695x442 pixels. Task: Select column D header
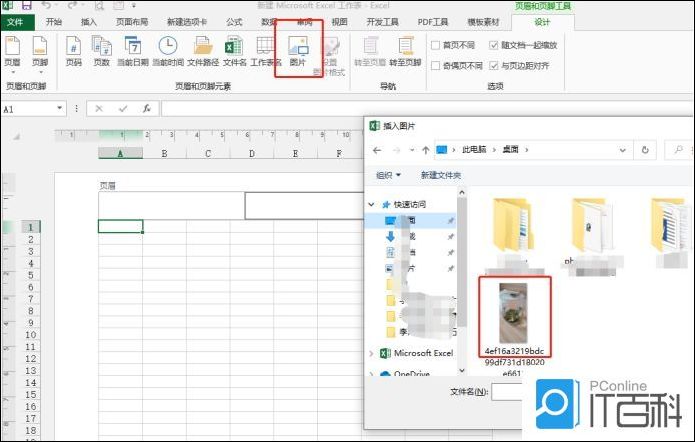(252, 153)
